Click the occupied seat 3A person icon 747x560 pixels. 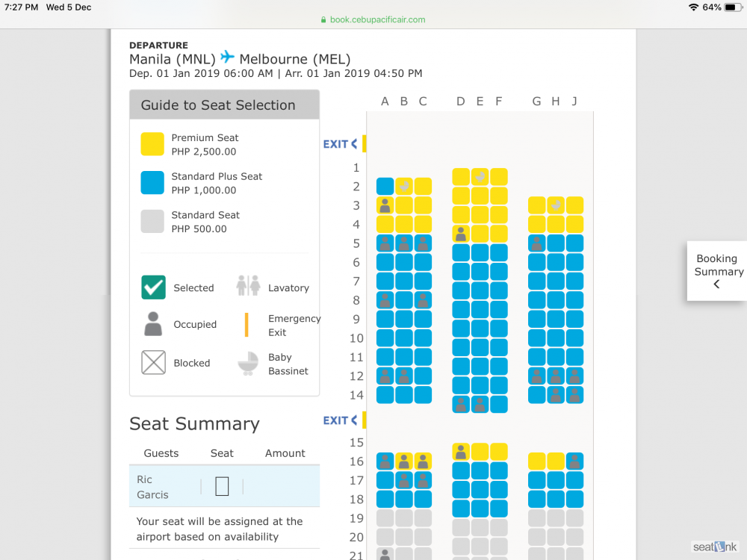385,205
